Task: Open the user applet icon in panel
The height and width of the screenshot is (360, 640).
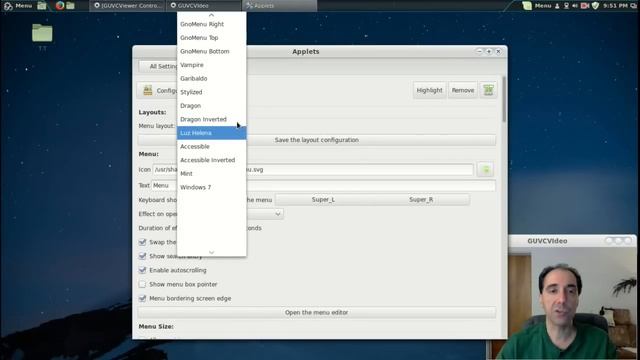Action: pyautogui.click(x=557, y=6)
